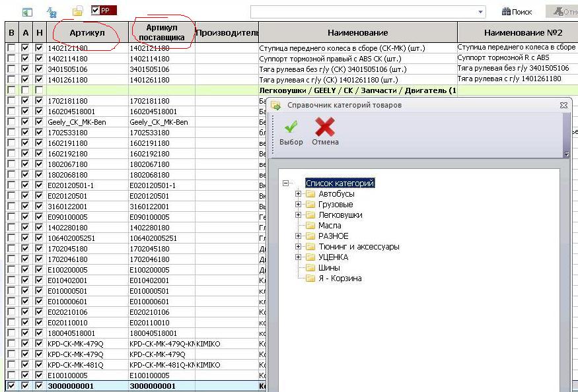Image resolution: width=578 pixels, height=392 pixels.
Task: Click the category dialog title bar folder icon
Action: pyautogui.click(x=275, y=106)
